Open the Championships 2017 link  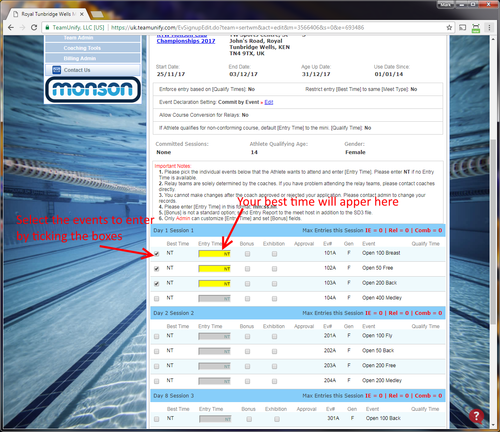(x=186, y=41)
